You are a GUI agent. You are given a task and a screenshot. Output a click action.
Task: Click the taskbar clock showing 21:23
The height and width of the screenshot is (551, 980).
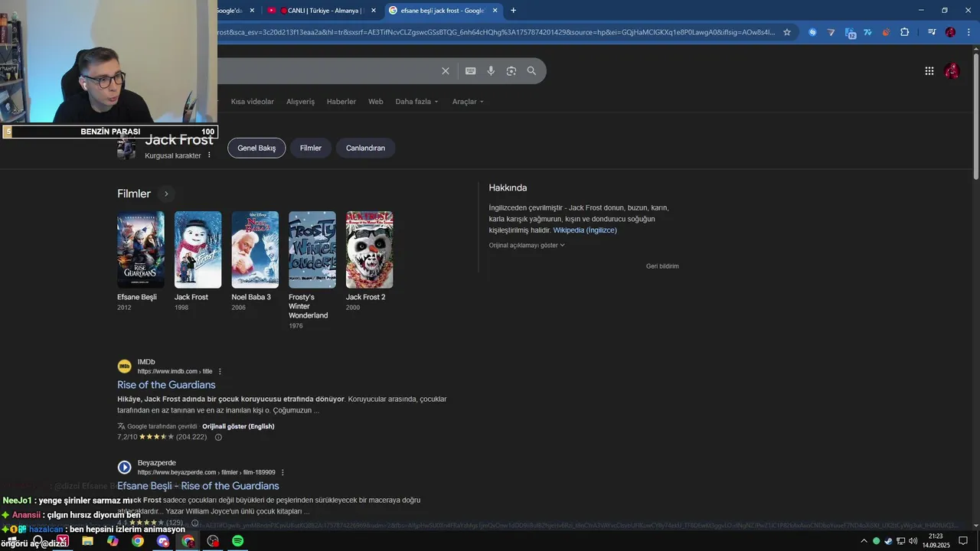click(935, 541)
